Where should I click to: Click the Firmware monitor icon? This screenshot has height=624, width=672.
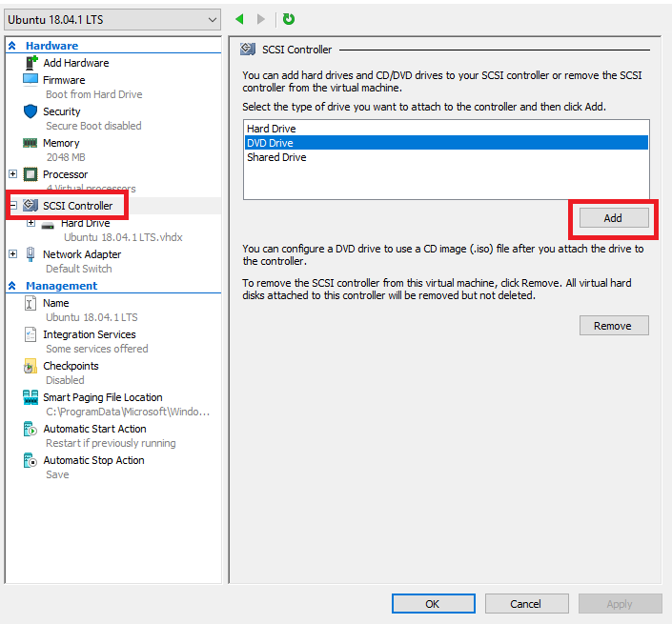click(x=30, y=80)
